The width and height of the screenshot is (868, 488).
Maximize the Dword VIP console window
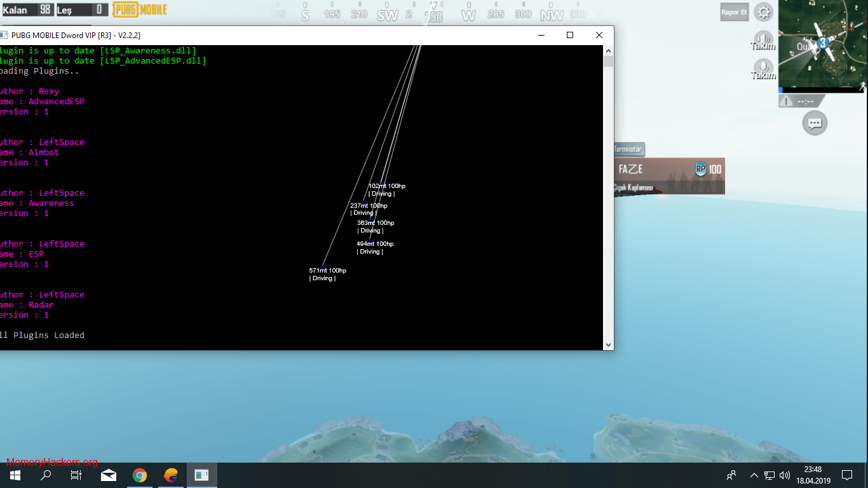coord(570,36)
